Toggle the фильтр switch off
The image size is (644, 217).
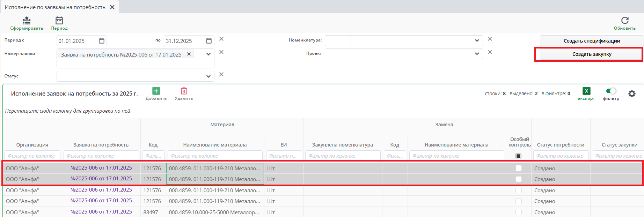pyautogui.click(x=611, y=91)
